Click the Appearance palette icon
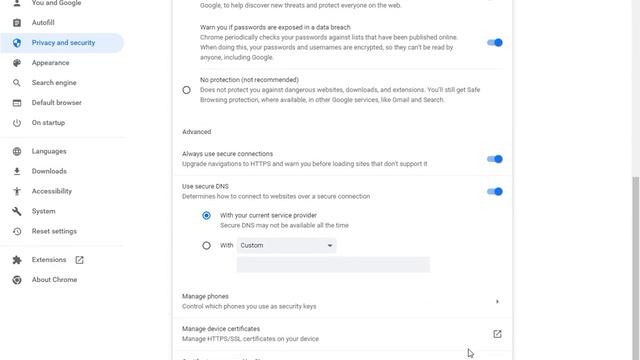The width and height of the screenshot is (640, 360). 17,63
